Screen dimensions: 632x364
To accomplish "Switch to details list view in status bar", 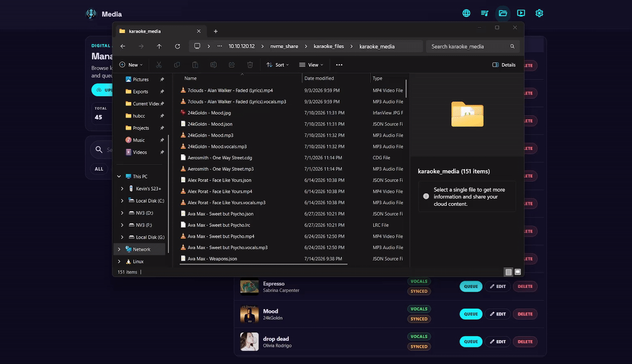I will 508,272.
